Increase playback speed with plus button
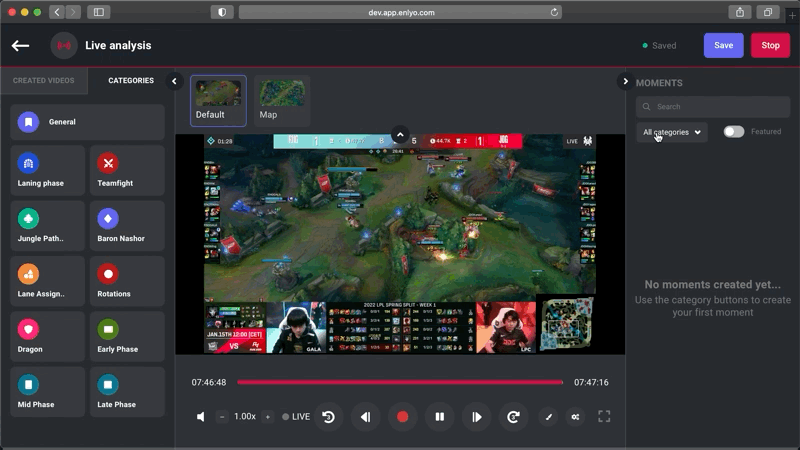The image size is (800, 450). coord(268,417)
